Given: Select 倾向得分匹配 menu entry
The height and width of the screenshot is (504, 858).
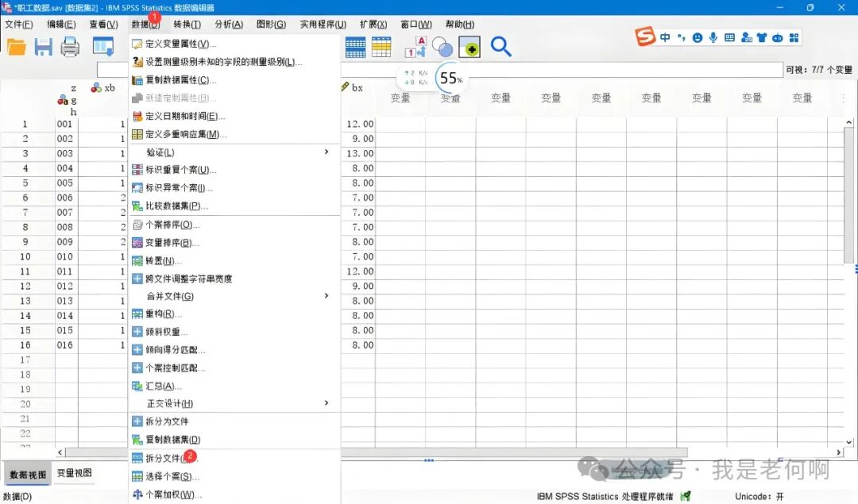Looking at the screenshot, I should pos(234,350).
